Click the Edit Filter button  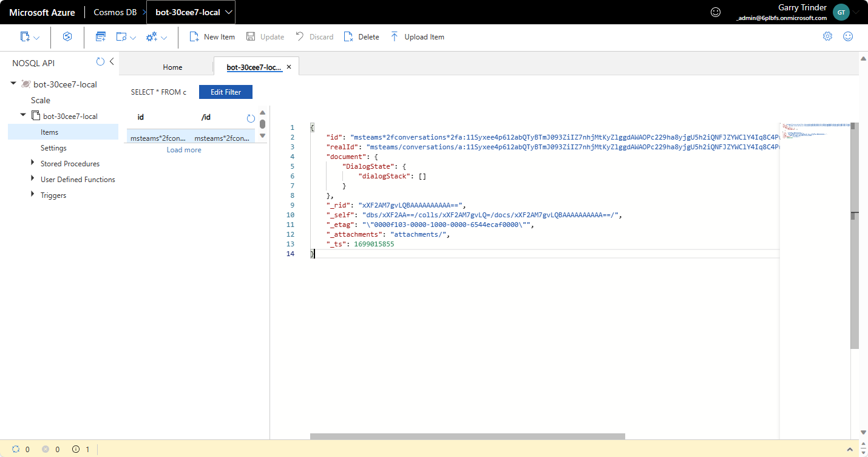point(226,92)
